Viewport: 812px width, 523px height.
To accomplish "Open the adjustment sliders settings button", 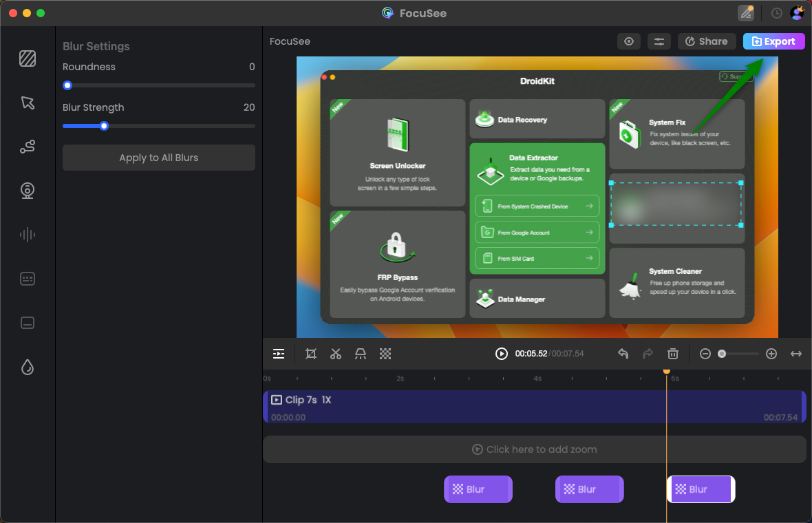I will click(659, 41).
